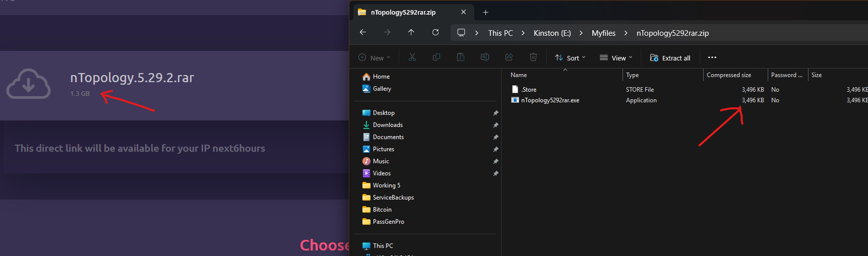Expand chevron after Kinston (E:) in breadcrumb
Viewport: 868px width, 256px height.
(x=581, y=33)
